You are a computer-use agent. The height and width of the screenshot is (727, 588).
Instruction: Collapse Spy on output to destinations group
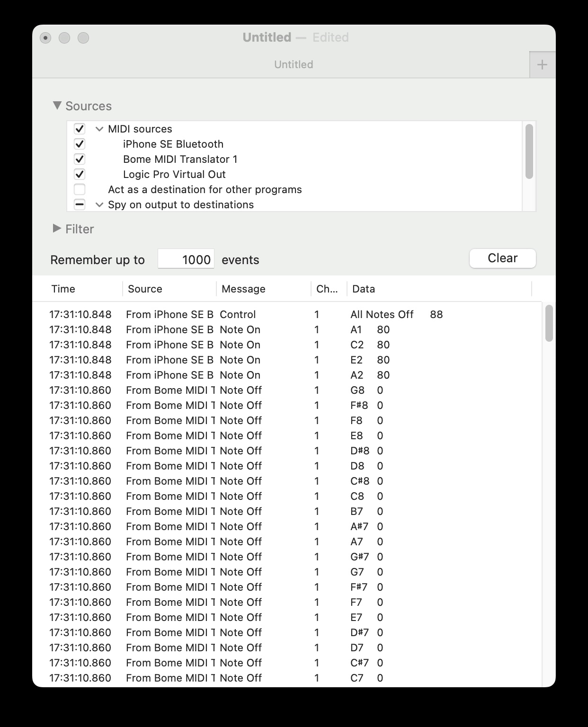[99, 204]
